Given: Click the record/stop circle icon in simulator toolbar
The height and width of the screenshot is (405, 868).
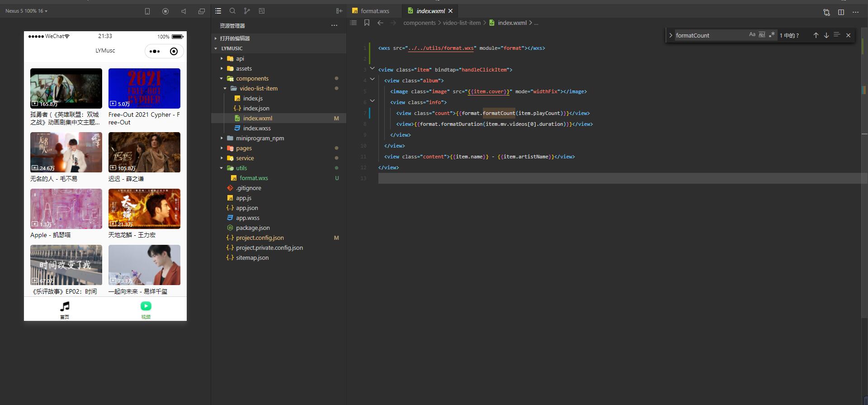Looking at the screenshot, I should point(165,11).
